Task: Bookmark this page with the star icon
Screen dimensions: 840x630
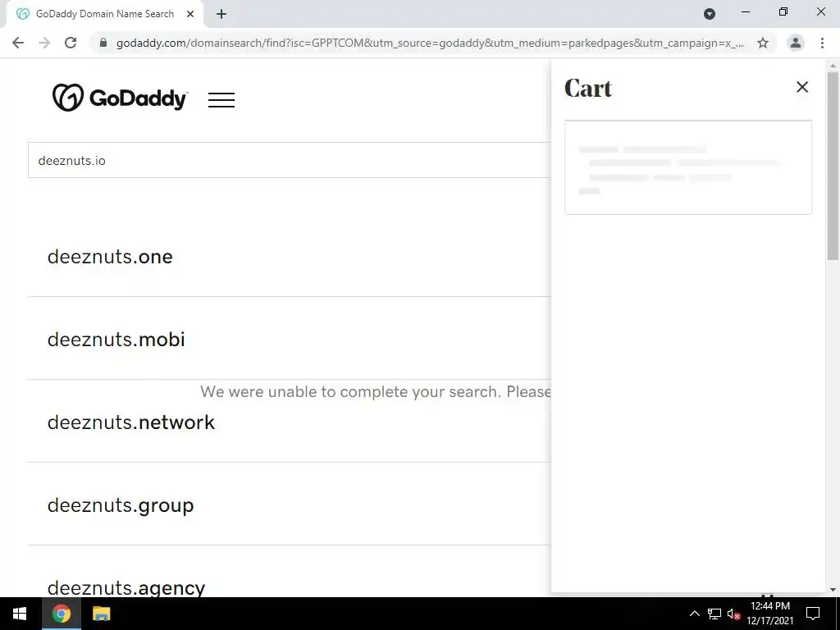Action: pos(763,43)
